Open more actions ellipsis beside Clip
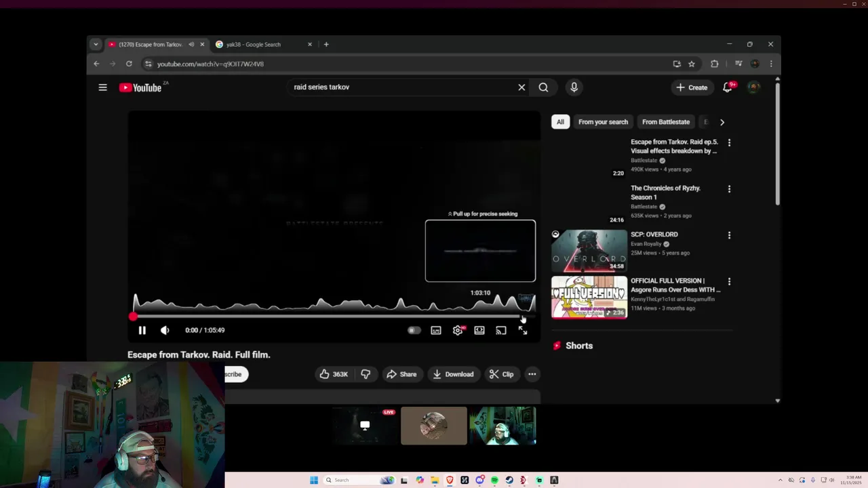The image size is (868, 488). 532,374
